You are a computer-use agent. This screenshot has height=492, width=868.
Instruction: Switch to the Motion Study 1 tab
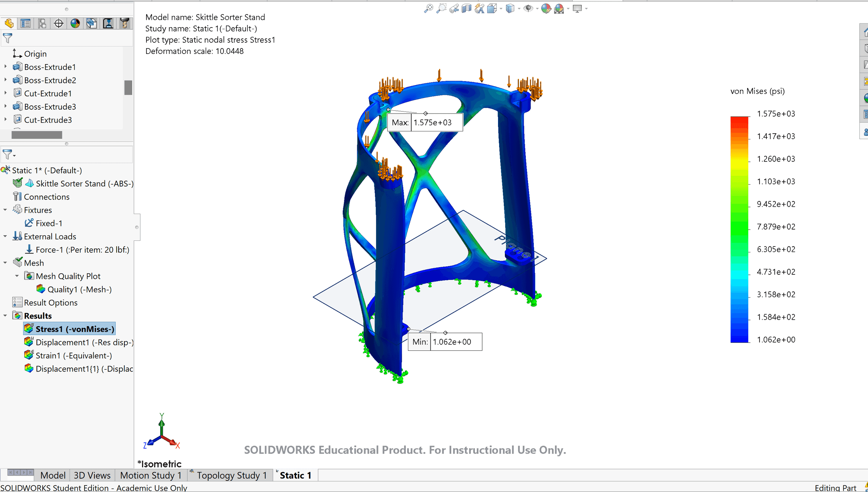pyautogui.click(x=151, y=475)
